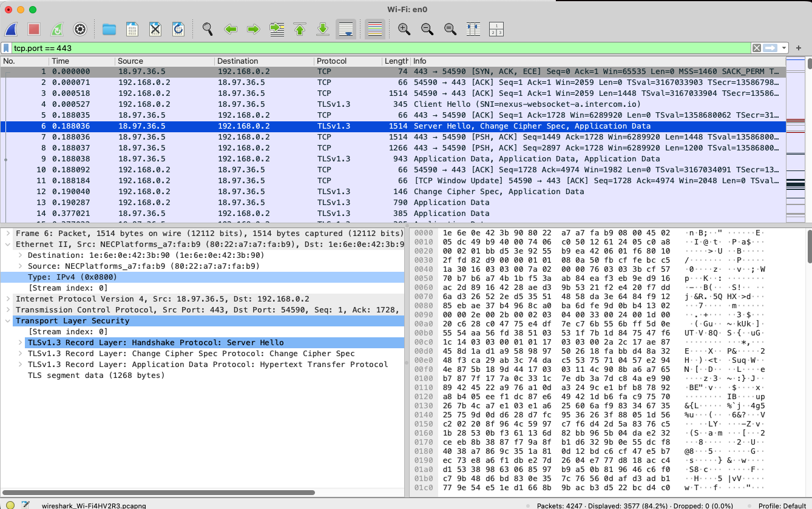This screenshot has height=509, width=812.
Task: Select packet 13 with length 790
Action: click(393, 203)
